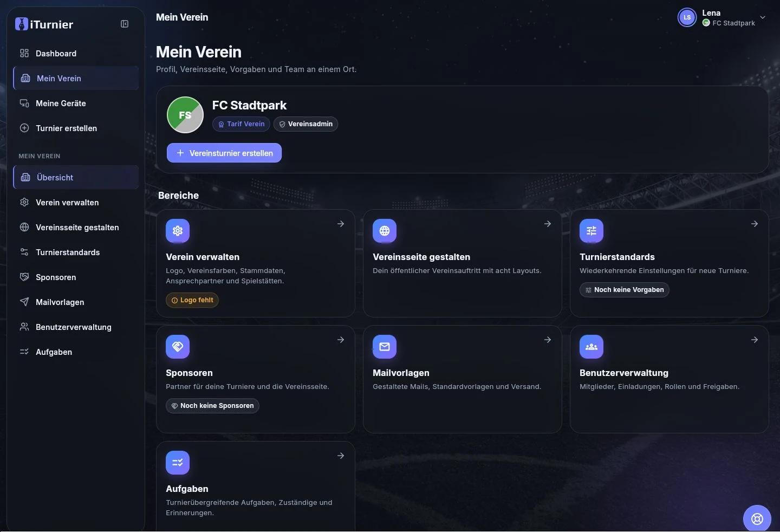This screenshot has width=780, height=532.
Task: Click the Tarif Verein badge
Action: (x=241, y=124)
